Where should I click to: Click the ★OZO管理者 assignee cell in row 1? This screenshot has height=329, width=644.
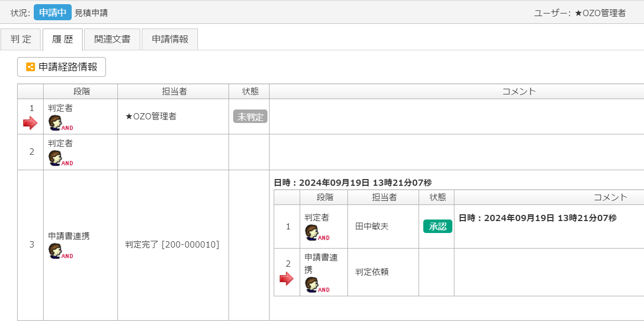(x=173, y=117)
